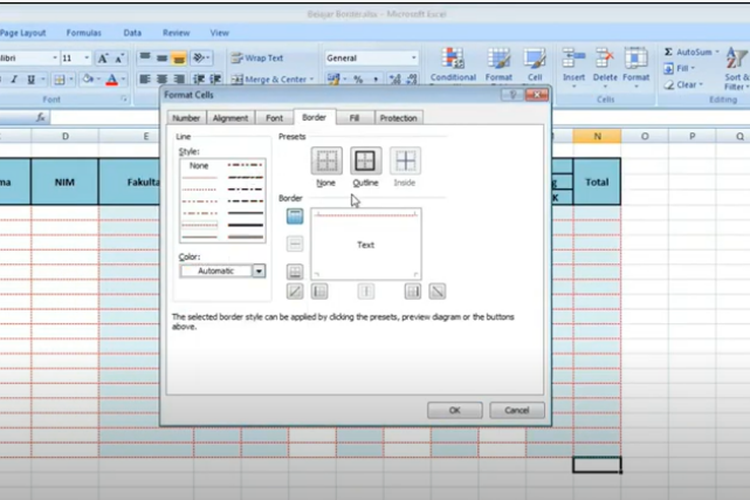Open the border Color dropdown
Viewport: 750px width, 500px height.
(x=258, y=270)
